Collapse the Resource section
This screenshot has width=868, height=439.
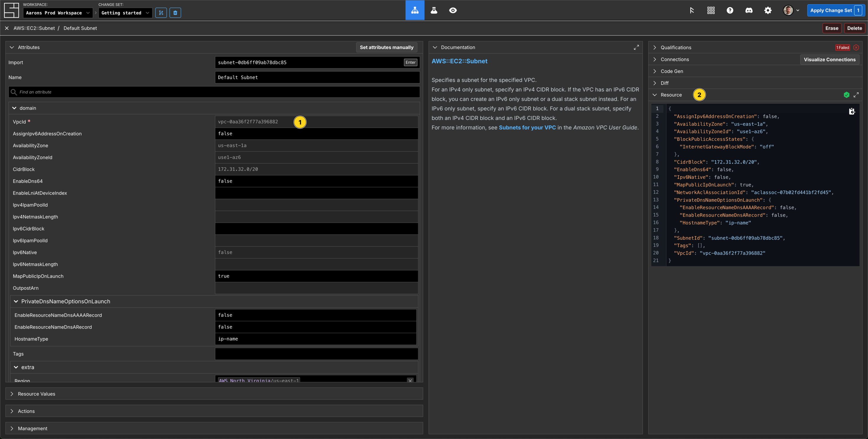point(655,95)
